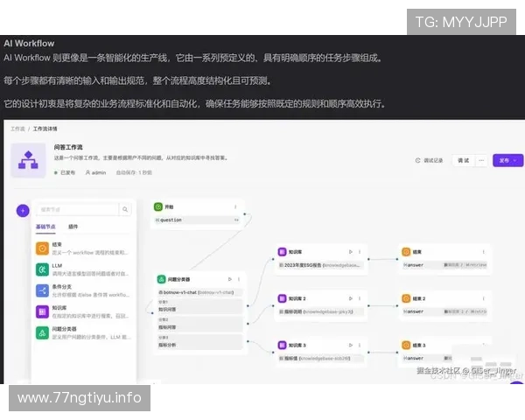Open the 知识库 2 node more-options menu

coord(360,298)
